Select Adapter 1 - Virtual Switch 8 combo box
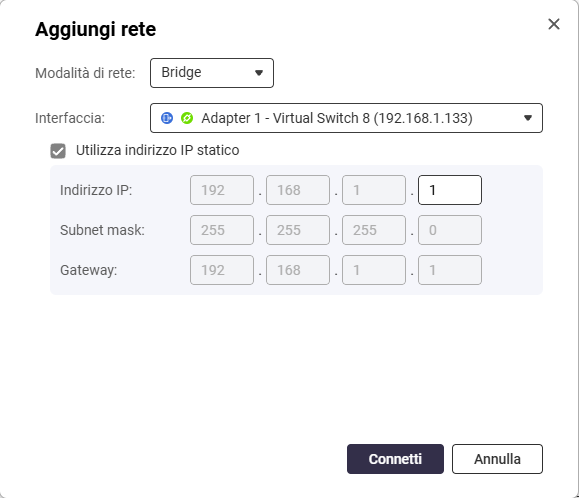 [346, 118]
